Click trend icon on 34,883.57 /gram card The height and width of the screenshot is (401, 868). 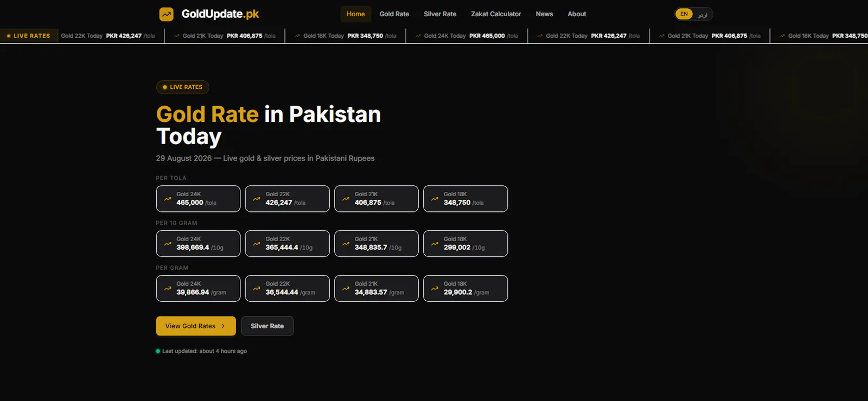click(346, 289)
